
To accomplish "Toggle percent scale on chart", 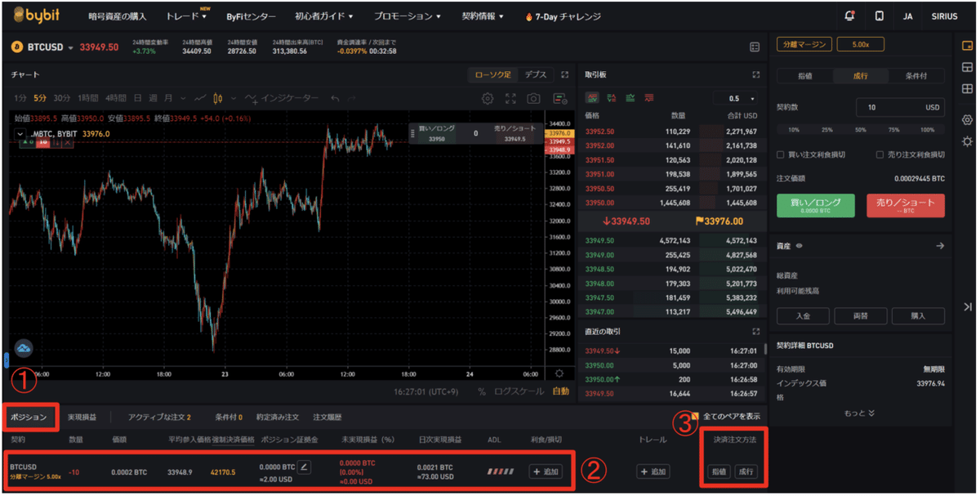I will coord(482,391).
